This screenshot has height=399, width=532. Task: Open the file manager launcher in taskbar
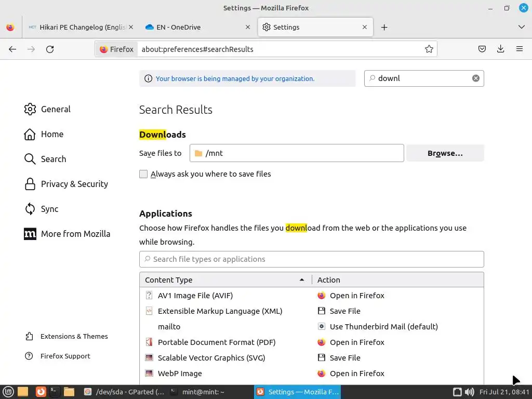click(x=69, y=392)
